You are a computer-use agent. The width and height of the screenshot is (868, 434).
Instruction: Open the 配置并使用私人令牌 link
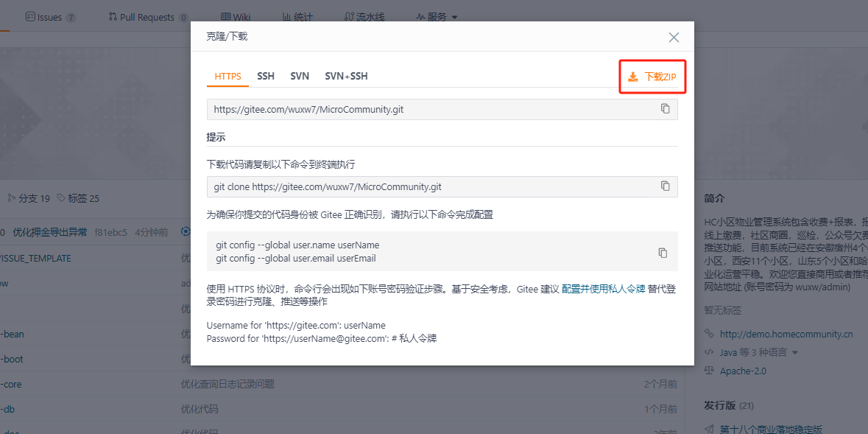604,289
